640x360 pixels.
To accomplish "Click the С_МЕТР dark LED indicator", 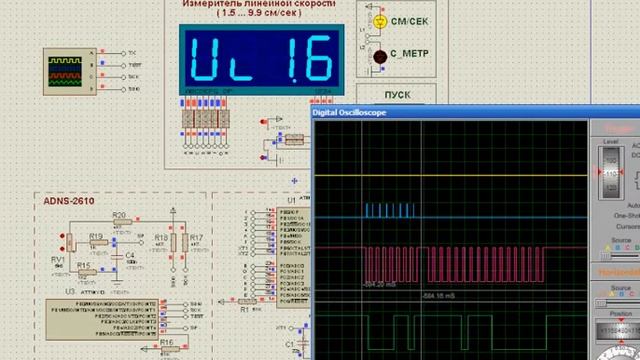I will click(380, 56).
